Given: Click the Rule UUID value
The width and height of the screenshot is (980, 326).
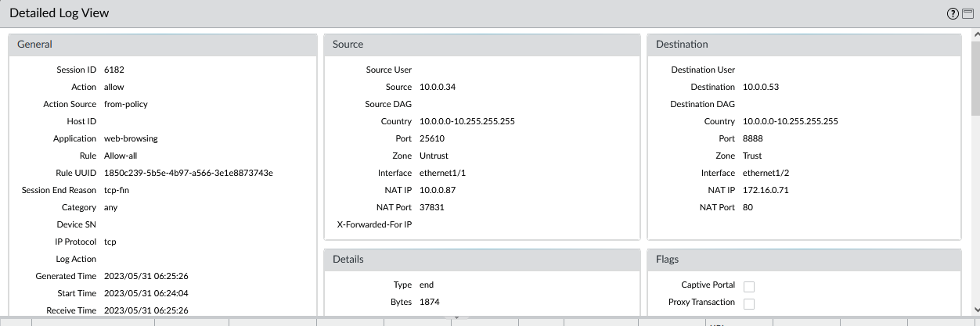Looking at the screenshot, I should tap(188, 173).
